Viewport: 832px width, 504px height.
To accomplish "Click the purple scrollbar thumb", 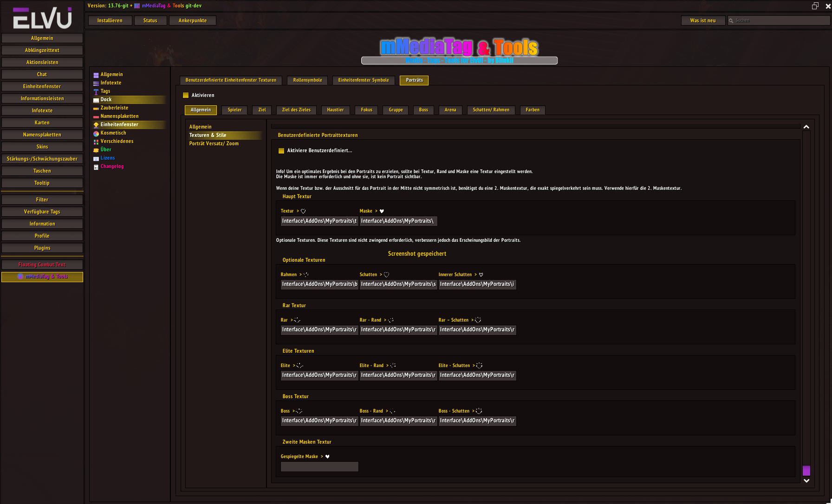I will (806, 471).
